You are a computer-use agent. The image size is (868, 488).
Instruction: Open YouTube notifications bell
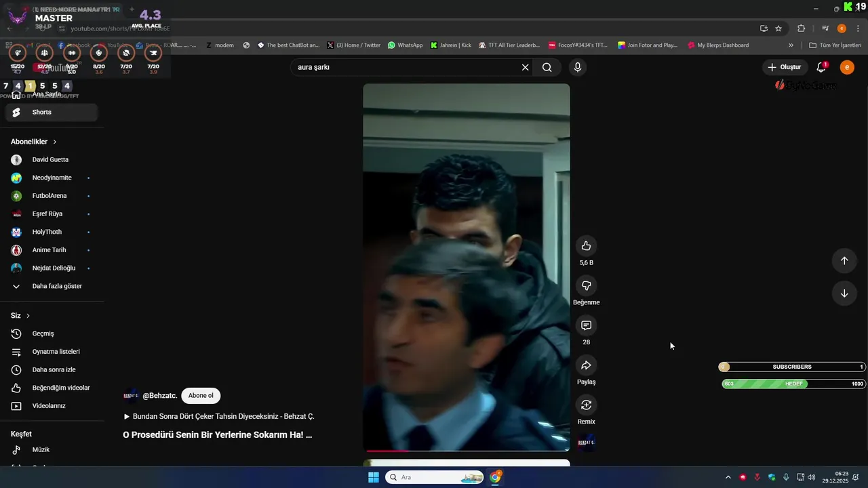click(821, 67)
